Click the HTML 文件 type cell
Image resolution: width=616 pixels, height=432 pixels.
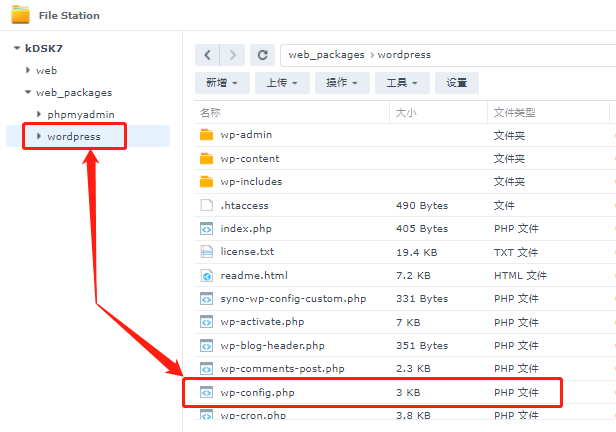tap(521, 275)
